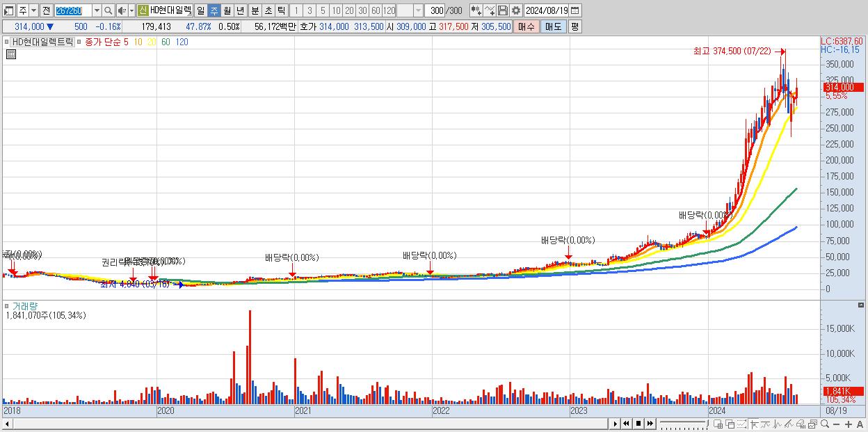The image size is (868, 432).
Task: Choose interval 120 button
Action: (389, 10)
